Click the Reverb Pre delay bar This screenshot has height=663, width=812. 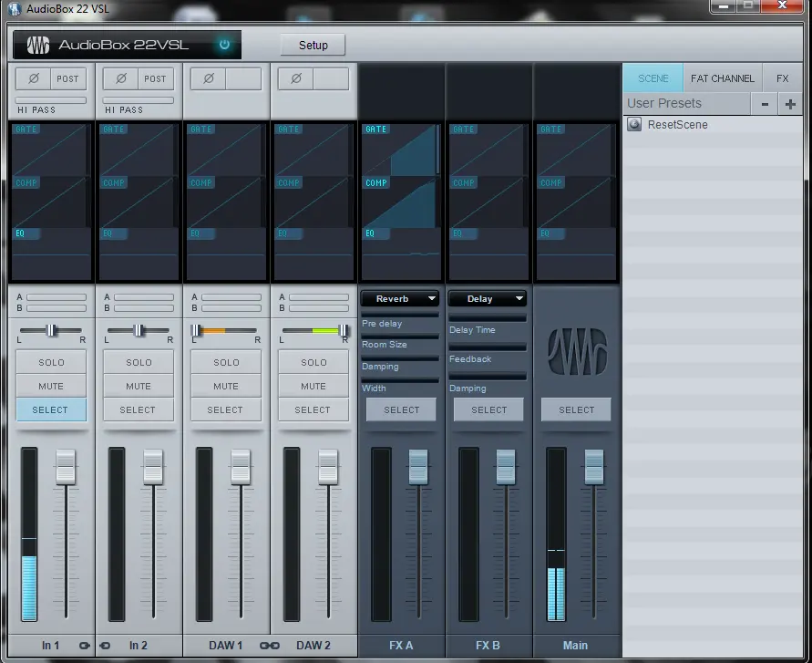400,314
